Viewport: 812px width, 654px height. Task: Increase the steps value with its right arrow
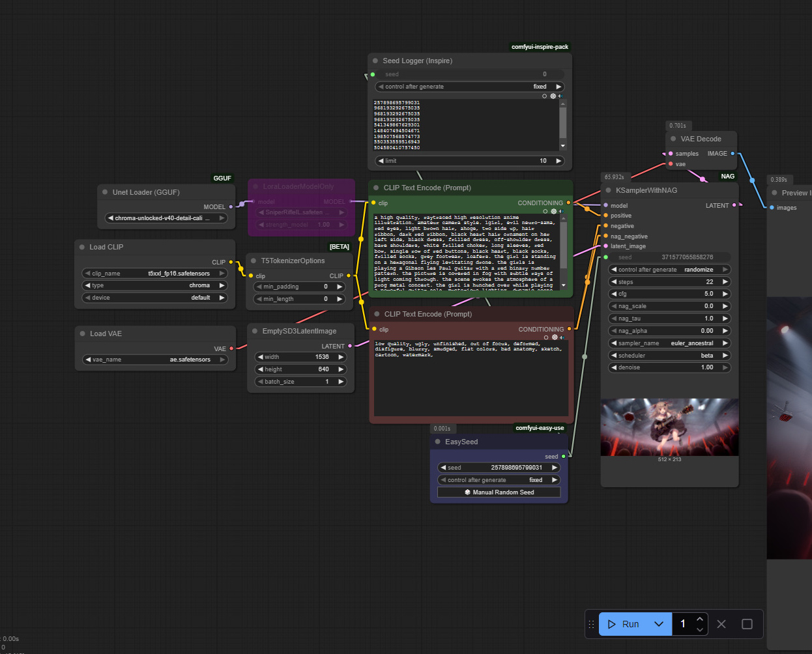725,282
